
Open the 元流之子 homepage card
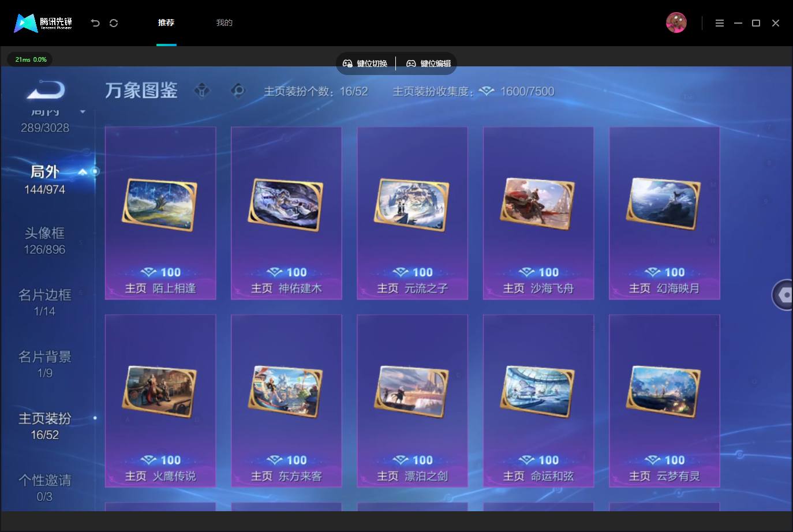coord(412,213)
